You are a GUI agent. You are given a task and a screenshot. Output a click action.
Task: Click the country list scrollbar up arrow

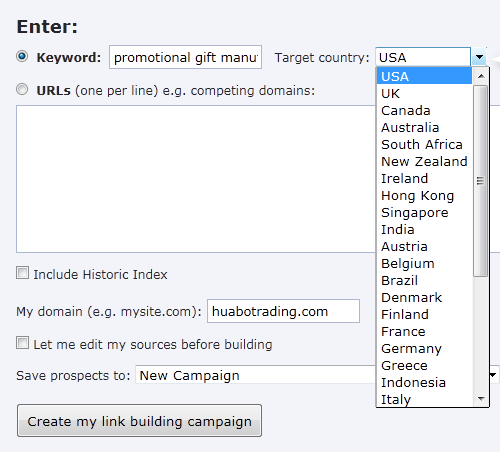pyautogui.click(x=481, y=76)
